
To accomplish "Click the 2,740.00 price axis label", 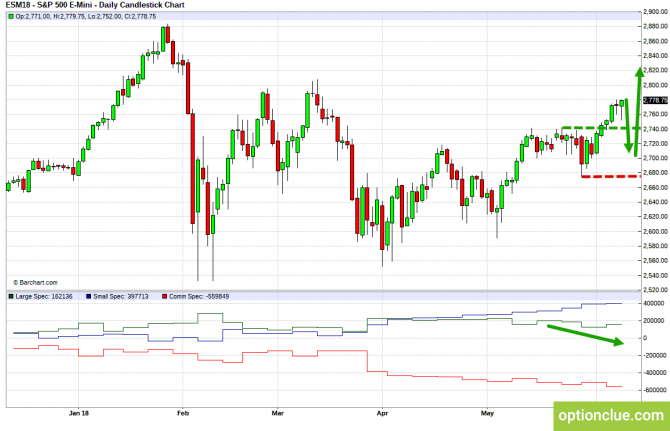I will click(655, 129).
